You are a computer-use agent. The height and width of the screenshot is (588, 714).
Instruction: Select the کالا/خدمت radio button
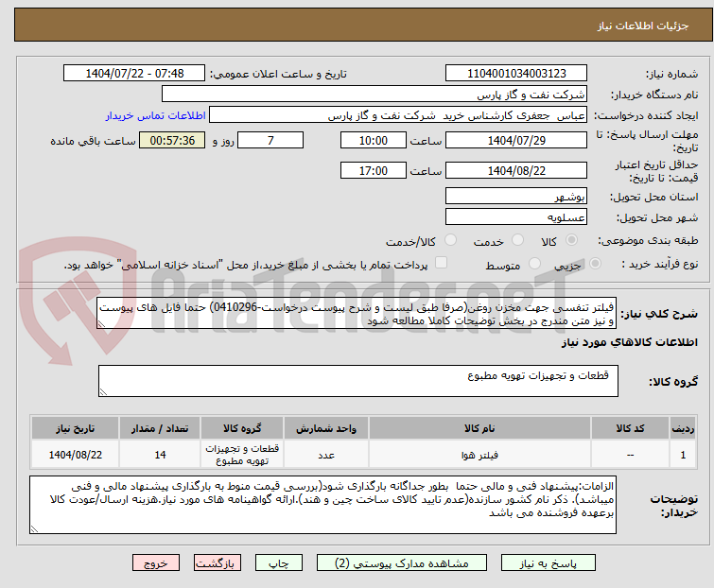click(450, 240)
